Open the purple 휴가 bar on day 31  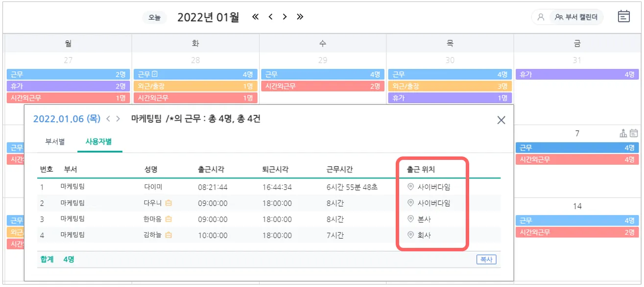coord(577,74)
